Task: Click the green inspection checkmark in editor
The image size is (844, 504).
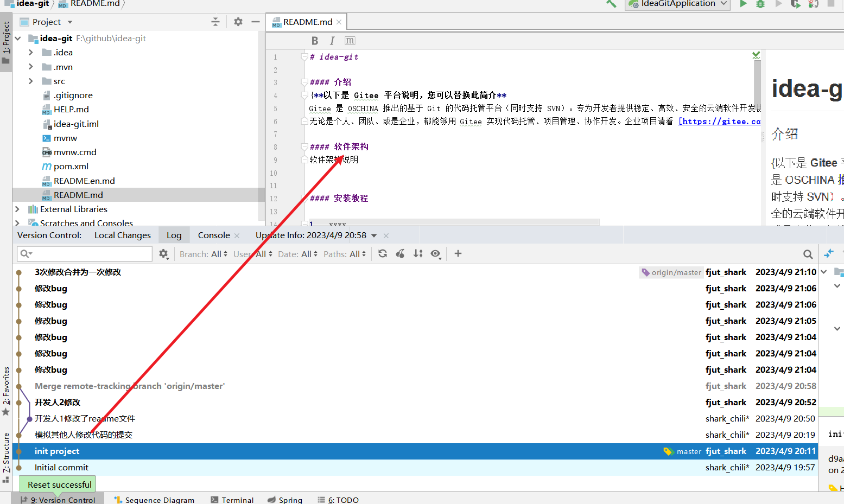Action: [x=756, y=55]
